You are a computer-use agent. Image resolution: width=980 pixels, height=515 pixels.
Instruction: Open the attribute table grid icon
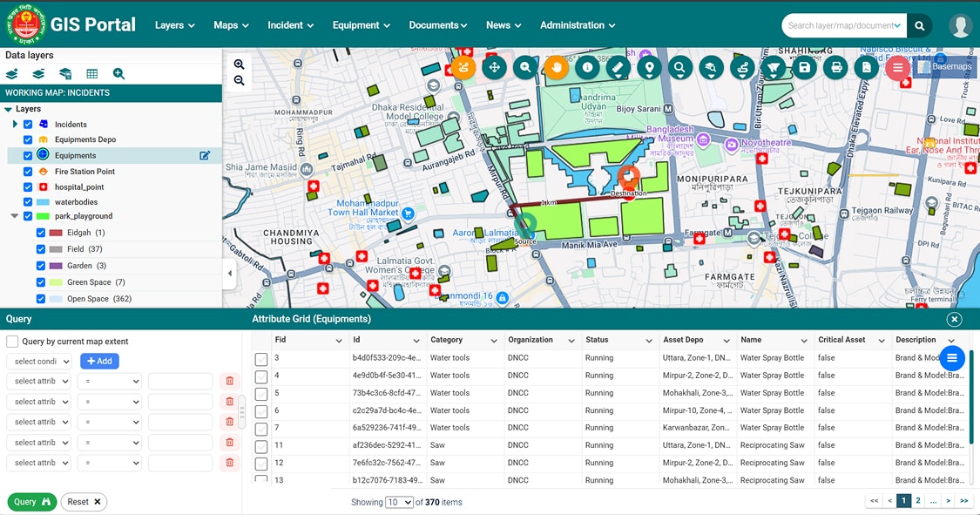point(91,74)
